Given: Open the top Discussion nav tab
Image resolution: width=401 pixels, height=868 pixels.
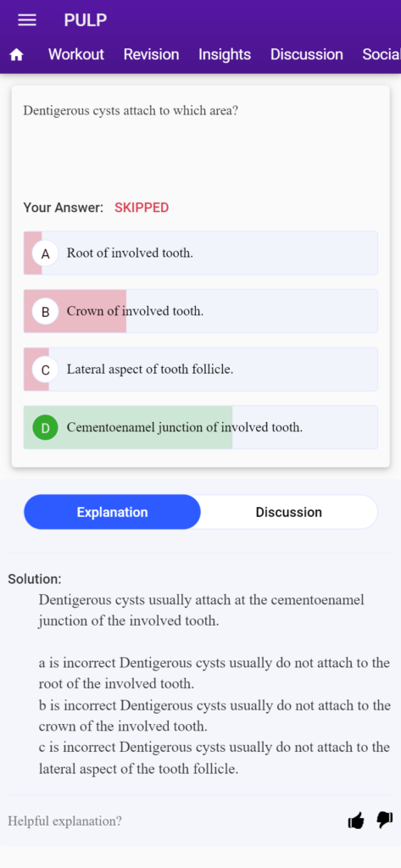Looking at the screenshot, I should click(307, 54).
